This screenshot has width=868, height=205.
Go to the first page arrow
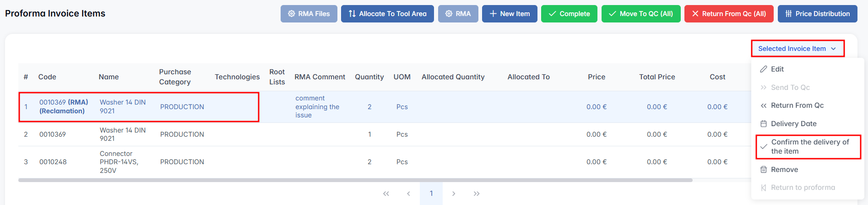pyautogui.click(x=386, y=194)
